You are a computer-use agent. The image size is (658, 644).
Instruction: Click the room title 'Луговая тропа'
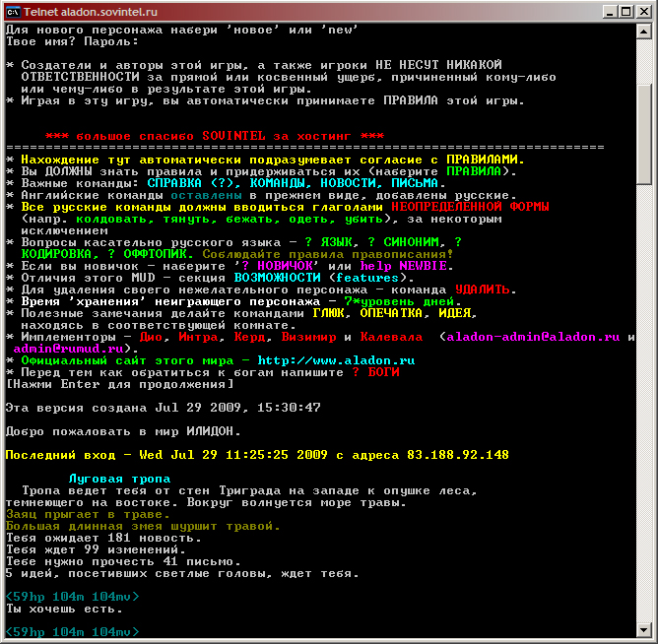[x=119, y=479]
